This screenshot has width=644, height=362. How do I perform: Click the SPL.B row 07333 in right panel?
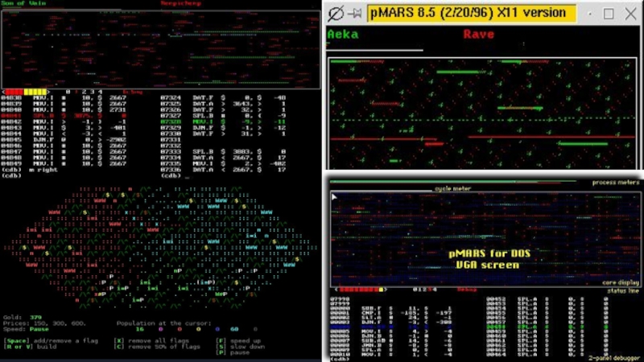click(223, 151)
